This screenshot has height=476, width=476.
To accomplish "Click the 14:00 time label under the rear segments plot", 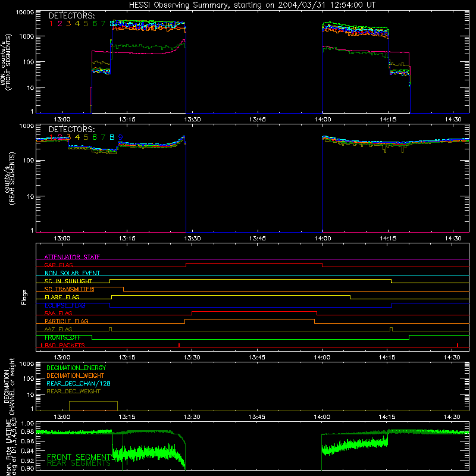I will click(x=322, y=239).
